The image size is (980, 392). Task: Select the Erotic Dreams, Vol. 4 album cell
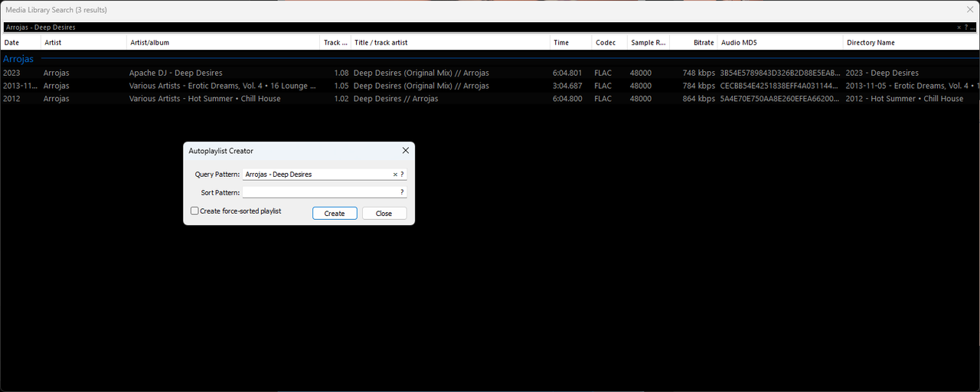tap(223, 86)
